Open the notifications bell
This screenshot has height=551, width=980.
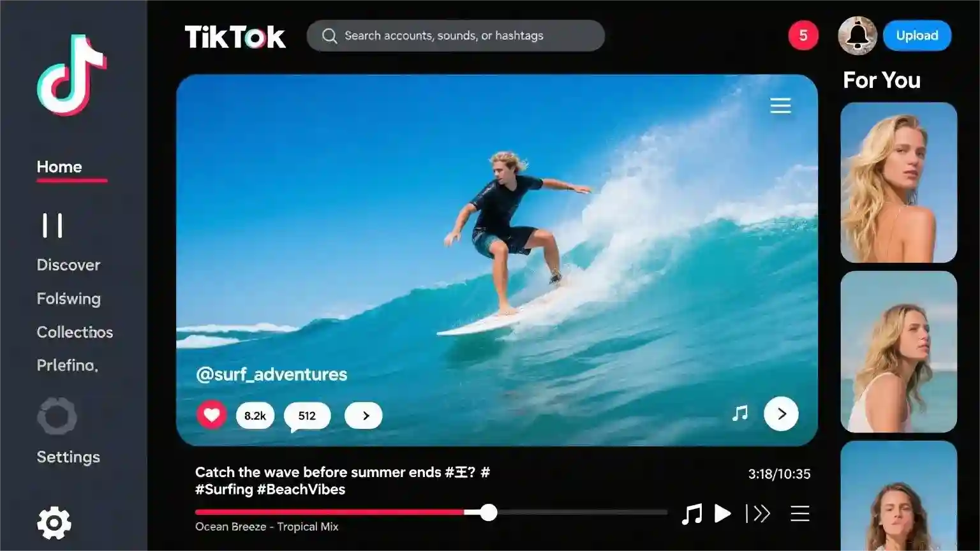(x=857, y=35)
